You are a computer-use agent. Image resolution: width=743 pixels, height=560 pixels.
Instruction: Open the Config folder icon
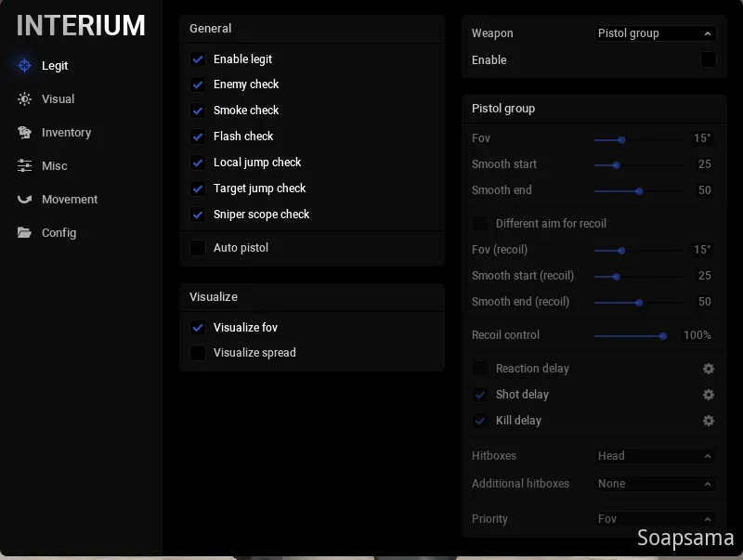tap(25, 233)
